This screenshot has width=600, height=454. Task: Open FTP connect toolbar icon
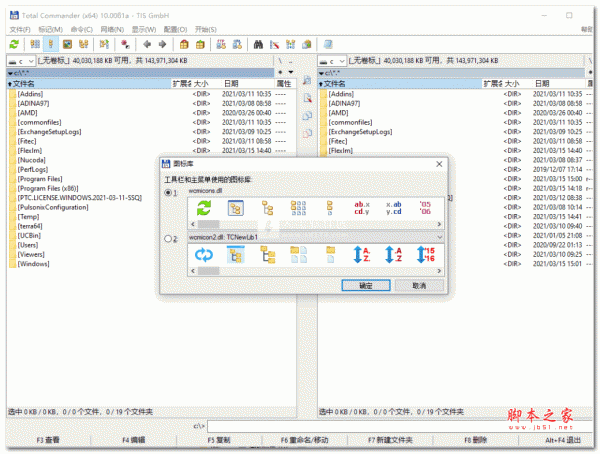221,44
